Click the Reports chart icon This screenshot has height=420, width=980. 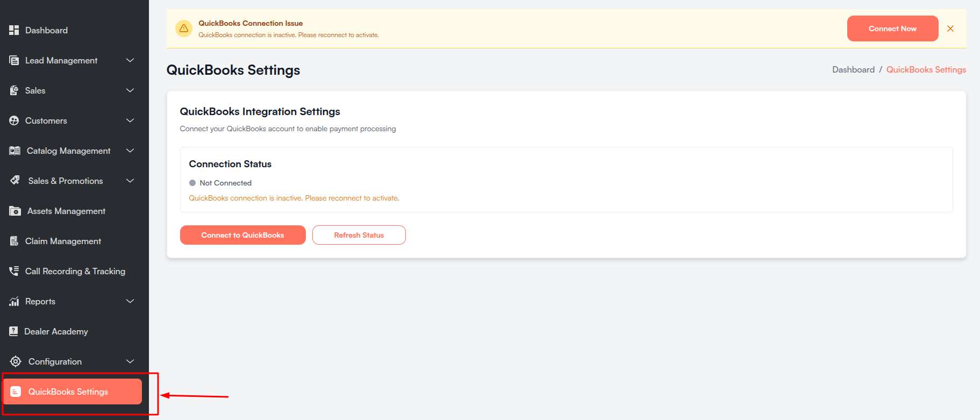click(x=14, y=301)
